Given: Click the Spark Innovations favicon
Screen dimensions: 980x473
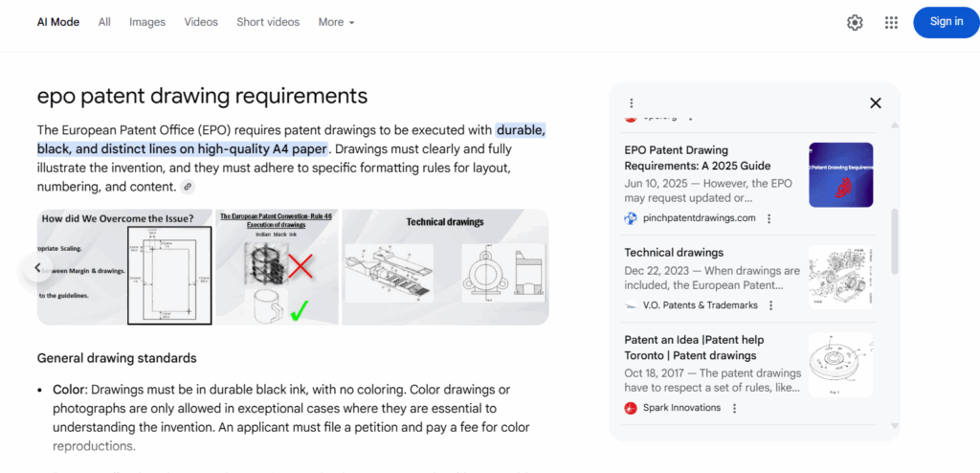Looking at the screenshot, I should (631, 408).
